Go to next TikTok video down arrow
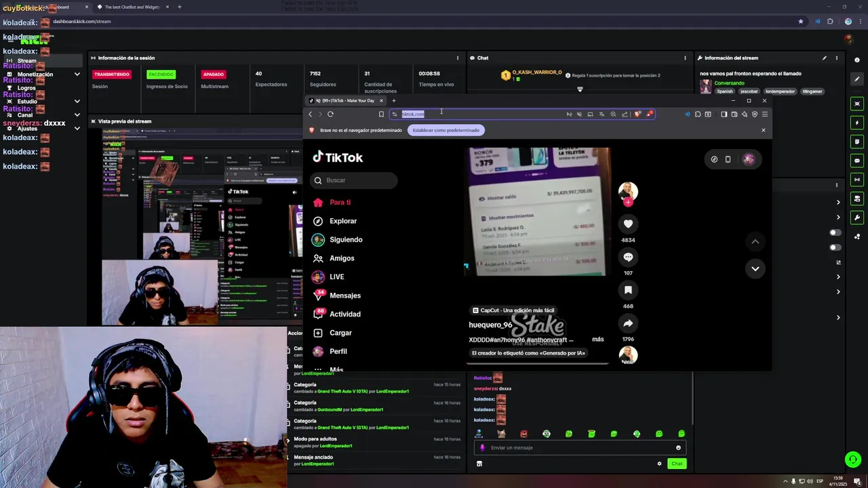 755,268
